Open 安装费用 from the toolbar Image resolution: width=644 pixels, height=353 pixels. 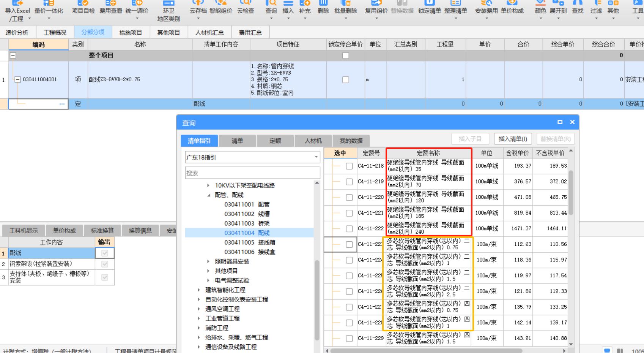click(487, 9)
